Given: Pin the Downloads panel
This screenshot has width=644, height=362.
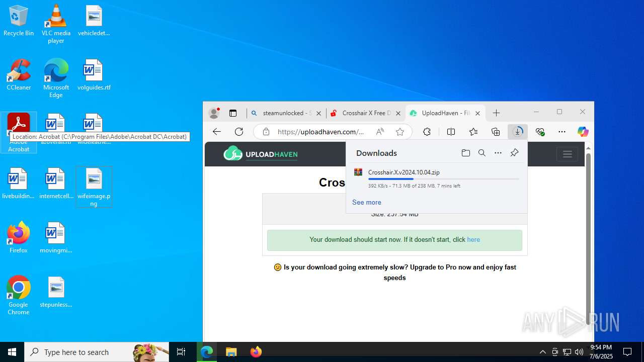Looking at the screenshot, I should [514, 153].
